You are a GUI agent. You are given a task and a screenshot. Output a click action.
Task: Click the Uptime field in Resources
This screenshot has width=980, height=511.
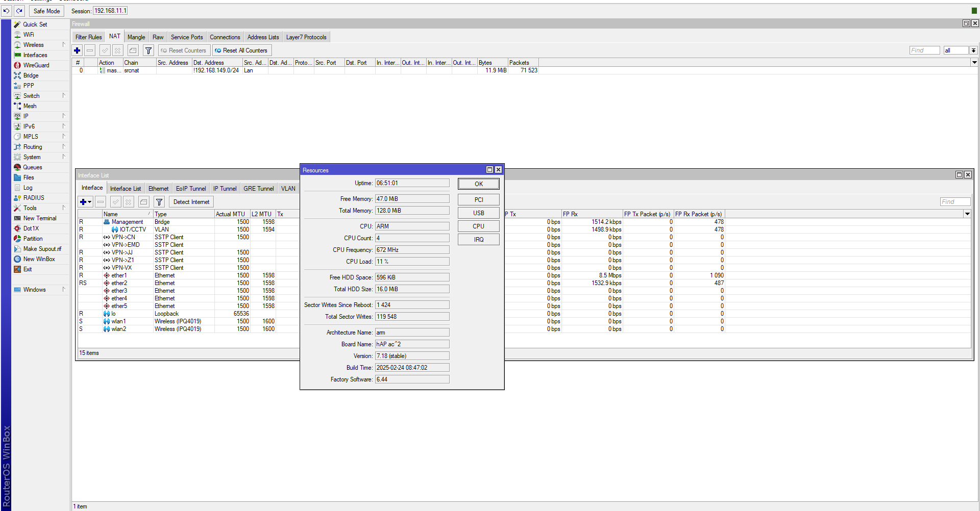pyautogui.click(x=412, y=183)
